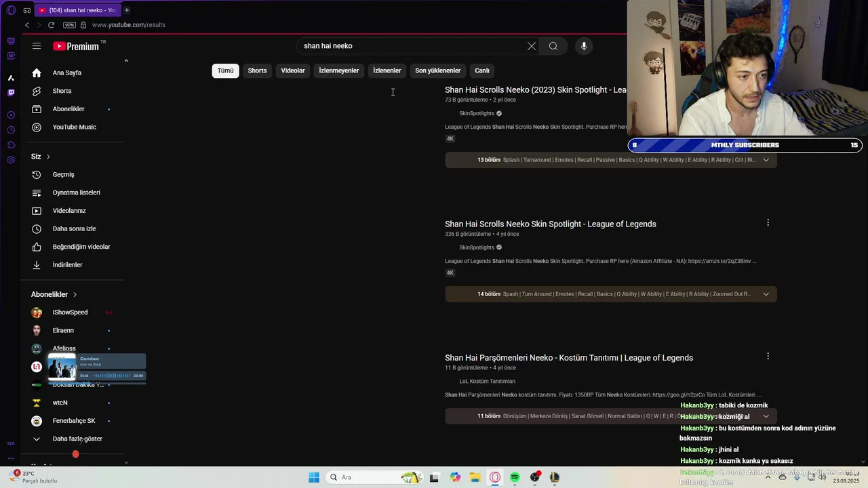Screen dimensions: 868x488
Task: Open wtcN channel subscription
Action: pos(60,403)
